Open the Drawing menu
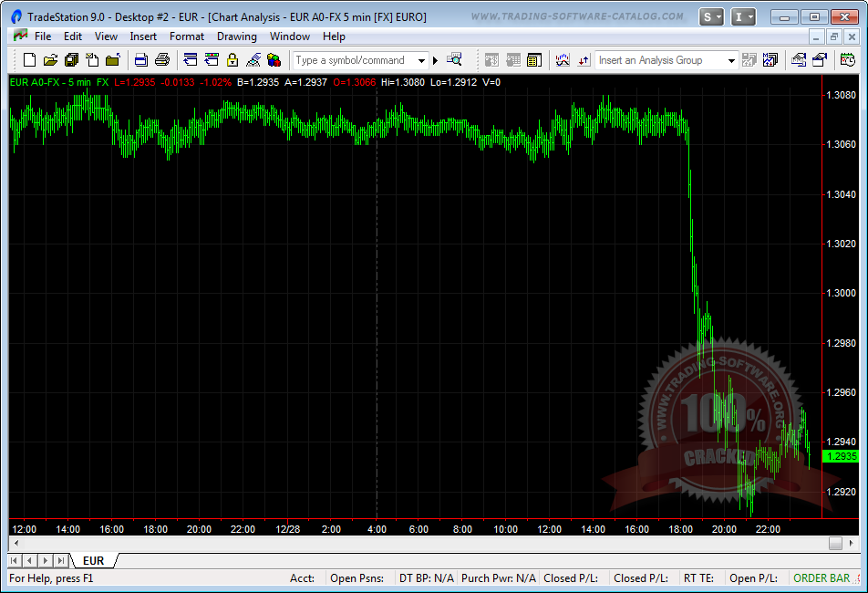This screenshot has width=868, height=593. [x=236, y=36]
